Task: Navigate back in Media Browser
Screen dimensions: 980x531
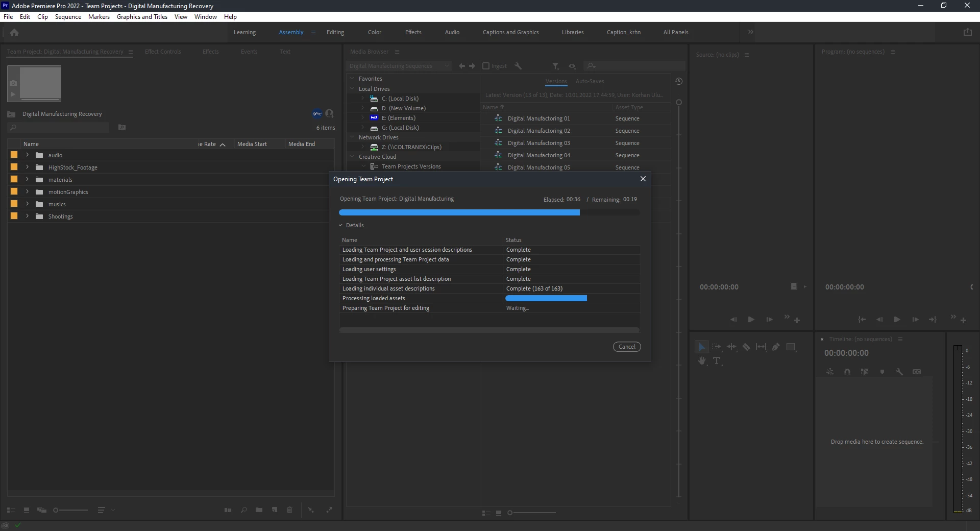Action: coord(462,66)
